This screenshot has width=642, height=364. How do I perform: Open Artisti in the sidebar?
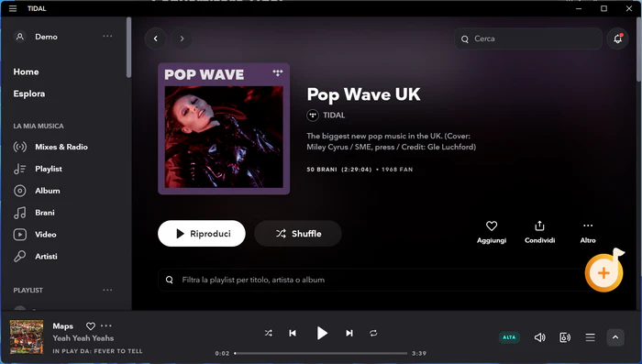35,257
